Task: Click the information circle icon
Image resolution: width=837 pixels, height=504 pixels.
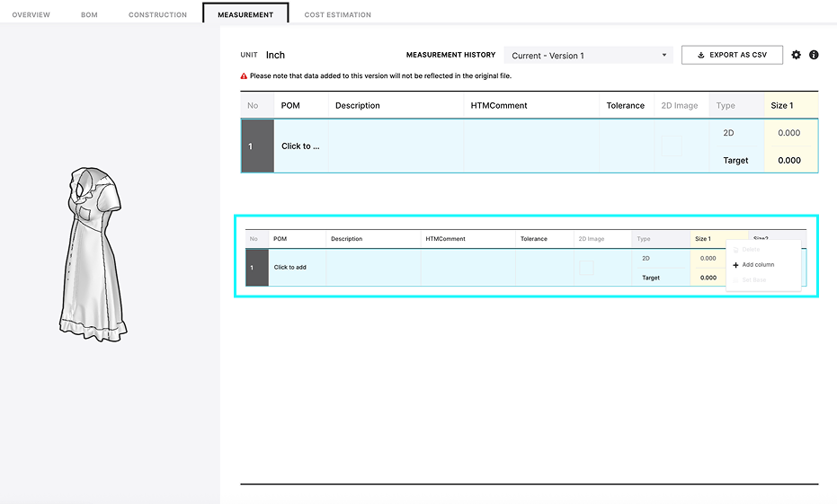Action: tap(814, 55)
